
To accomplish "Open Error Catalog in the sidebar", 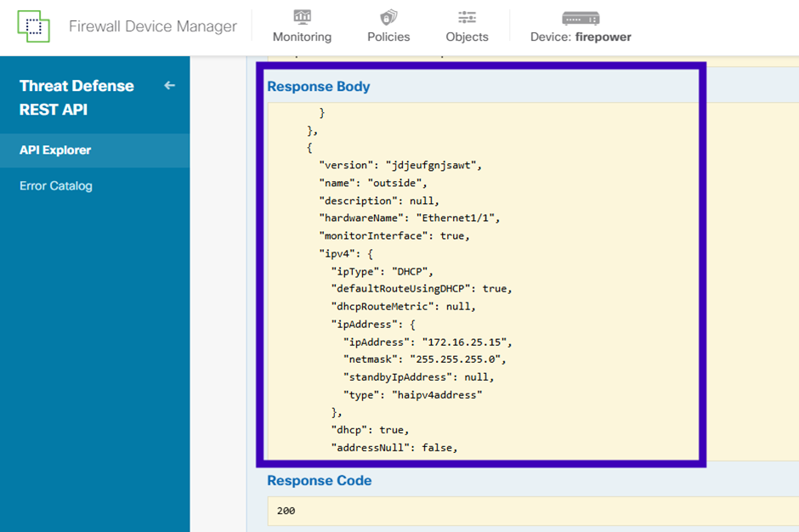I will coord(56,186).
